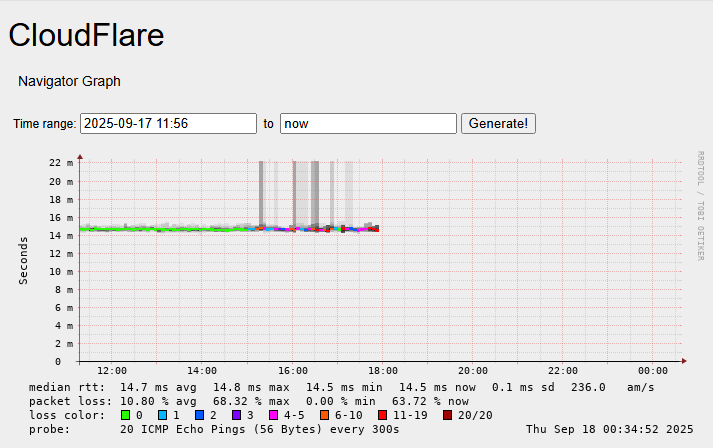Click the blue loss color swatch for 2
The image size is (713, 448).
tap(199, 415)
